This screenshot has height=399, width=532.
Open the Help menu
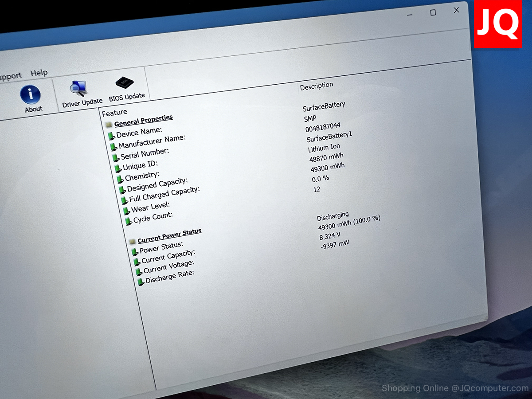coord(39,73)
